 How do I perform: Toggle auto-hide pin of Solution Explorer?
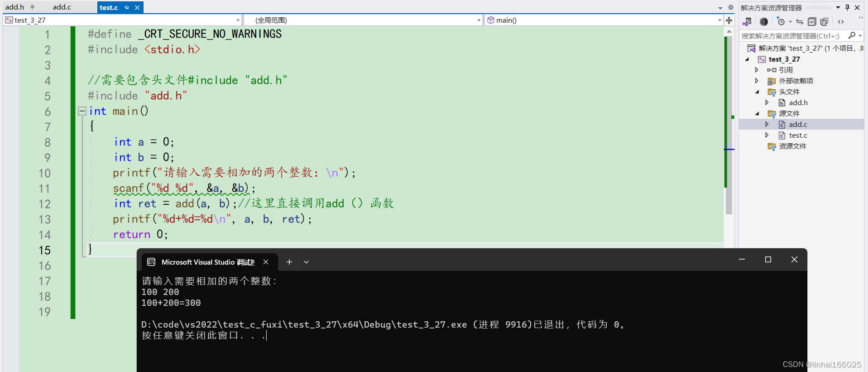point(848,7)
